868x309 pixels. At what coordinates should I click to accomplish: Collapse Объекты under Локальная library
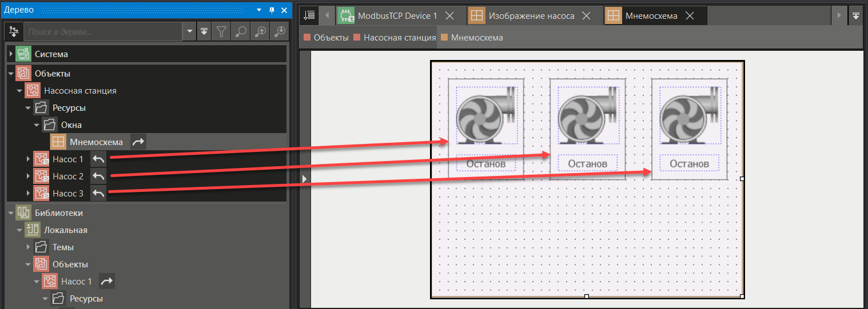(x=27, y=264)
